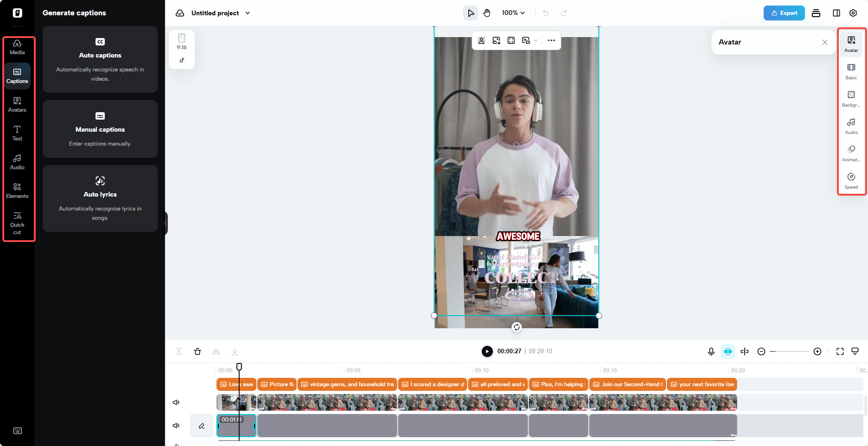The image size is (868, 446).
Task: Choose Manual captions option
Action: 100,129
